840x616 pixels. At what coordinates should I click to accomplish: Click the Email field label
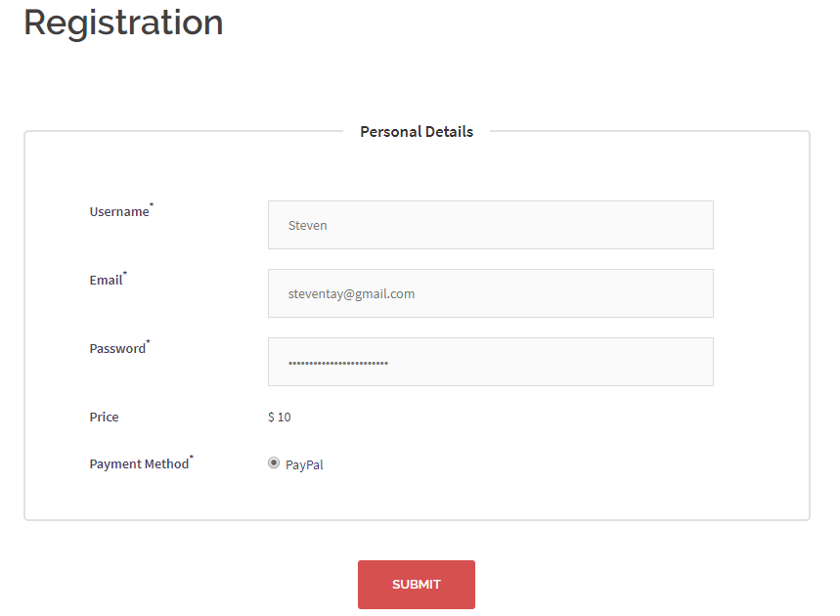pyautogui.click(x=106, y=281)
